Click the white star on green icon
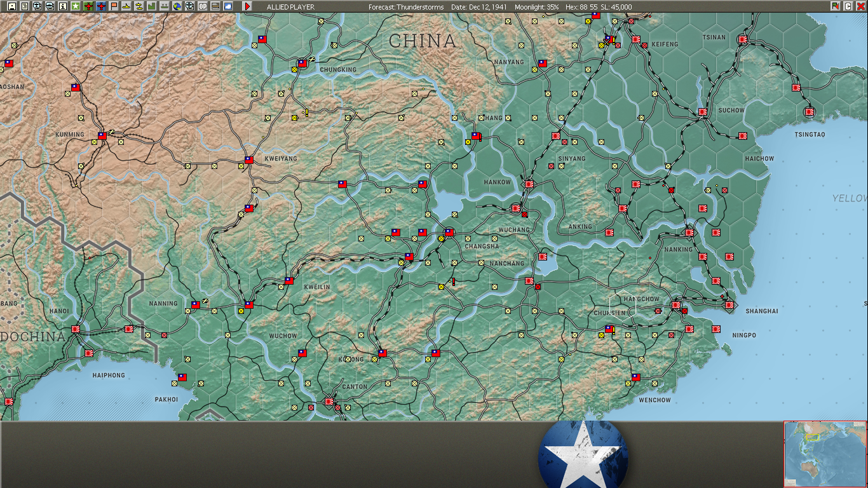 [x=76, y=6]
